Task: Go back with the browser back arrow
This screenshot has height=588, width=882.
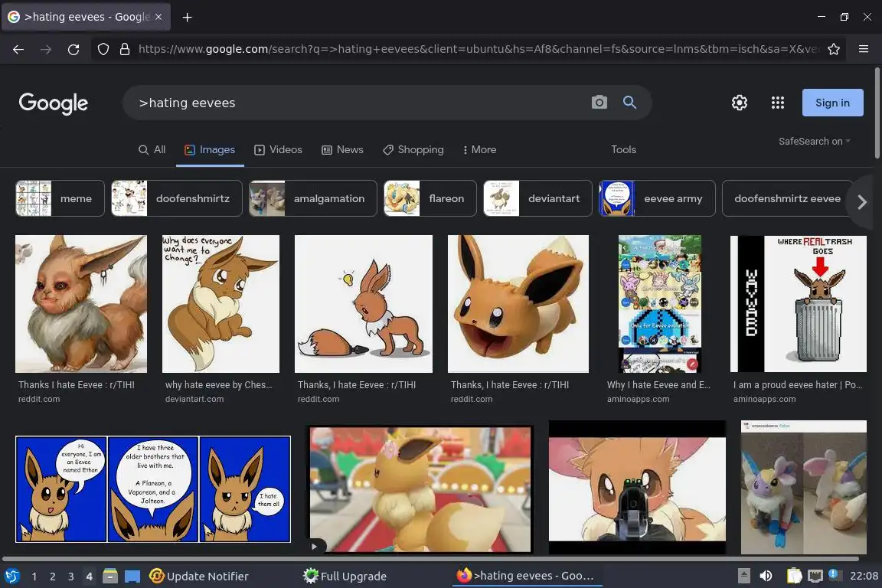Action: click(x=18, y=50)
